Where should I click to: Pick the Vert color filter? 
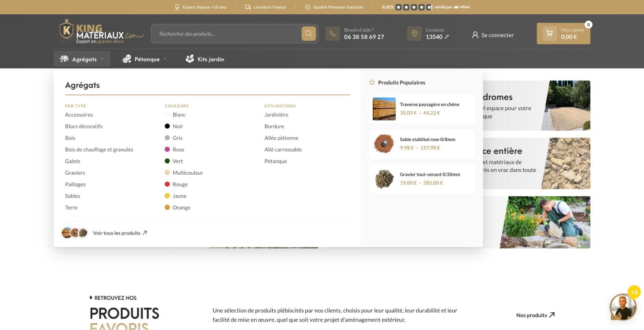[174, 161]
